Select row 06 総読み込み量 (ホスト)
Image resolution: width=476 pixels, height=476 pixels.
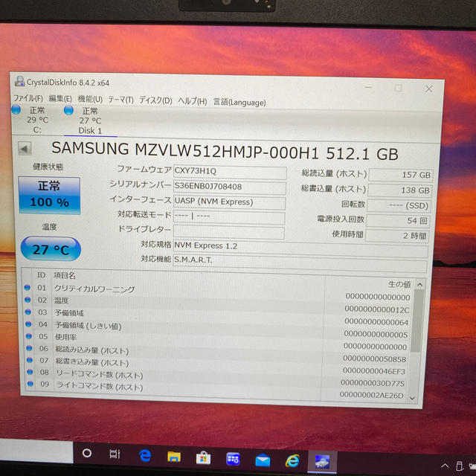[217, 353]
